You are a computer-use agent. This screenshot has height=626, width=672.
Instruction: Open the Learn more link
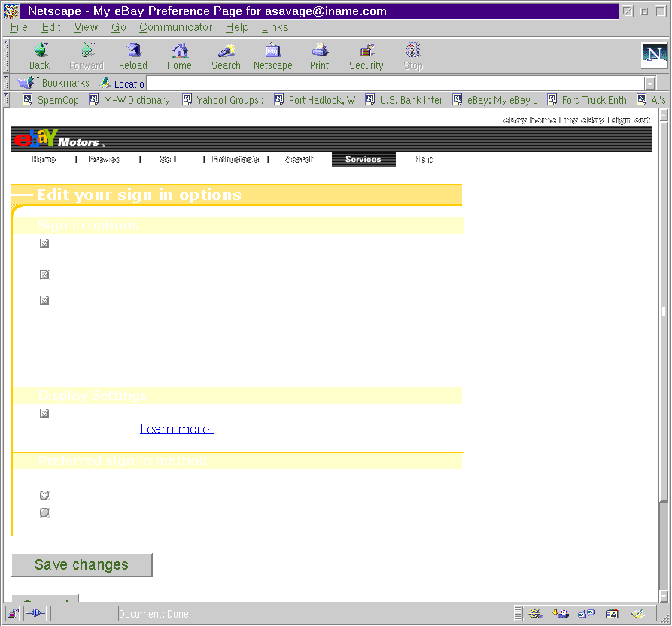[176, 429]
